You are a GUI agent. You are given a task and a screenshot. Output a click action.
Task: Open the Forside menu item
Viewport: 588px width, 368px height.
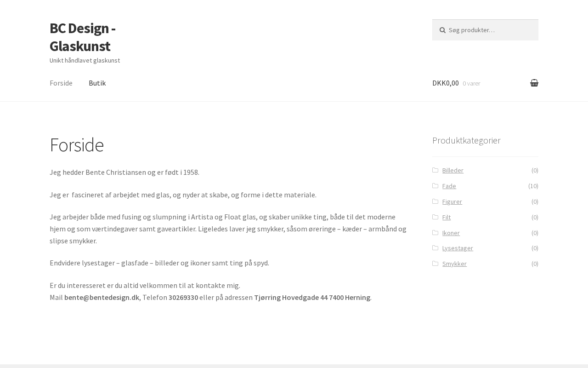(x=61, y=83)
